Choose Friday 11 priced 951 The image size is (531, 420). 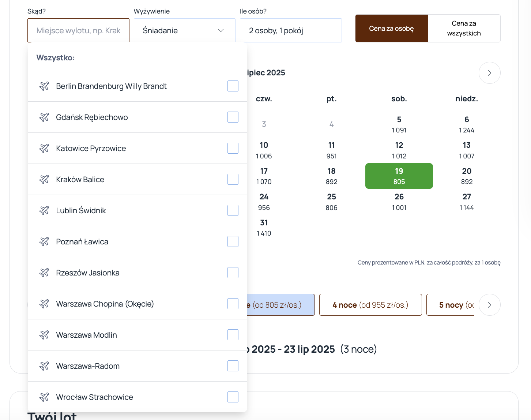331,150
